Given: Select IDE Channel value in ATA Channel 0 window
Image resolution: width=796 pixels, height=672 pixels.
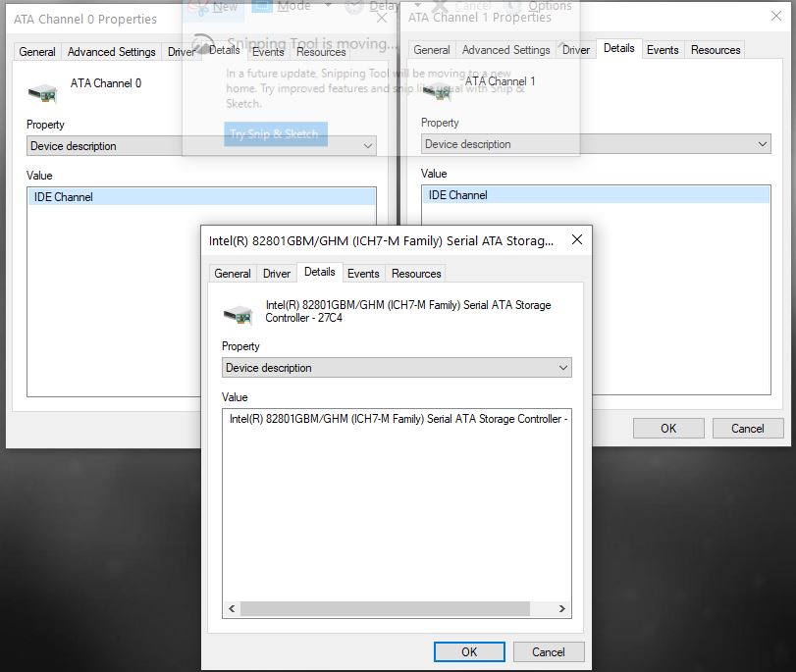Looking at the screenshot, I should pos(201,197).
